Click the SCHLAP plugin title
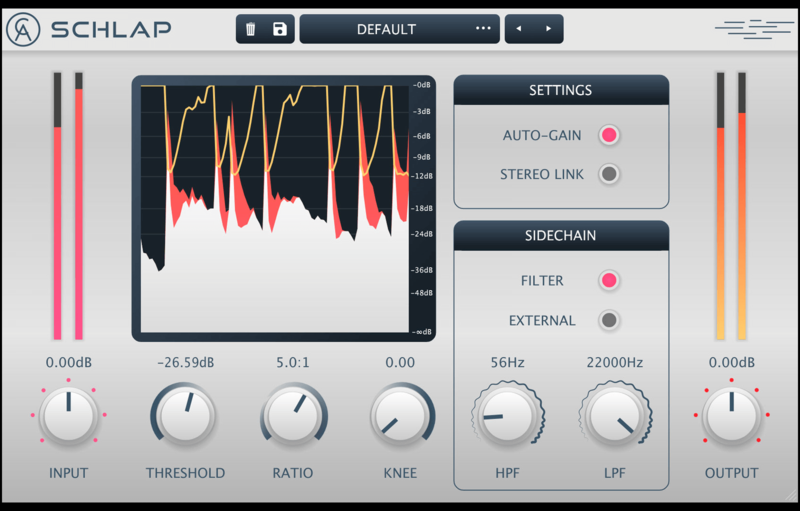 coord(111,30)
